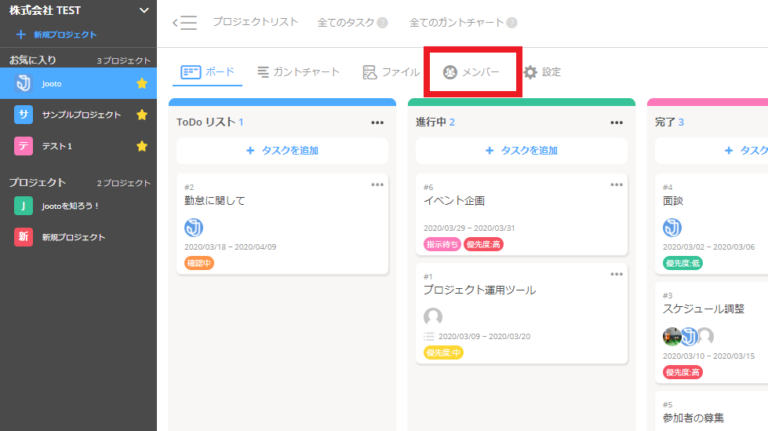Screen dimensions: 768x431
Task: Click the 進行中 column title
Action: pyautogui.click(x=431, y=122)
